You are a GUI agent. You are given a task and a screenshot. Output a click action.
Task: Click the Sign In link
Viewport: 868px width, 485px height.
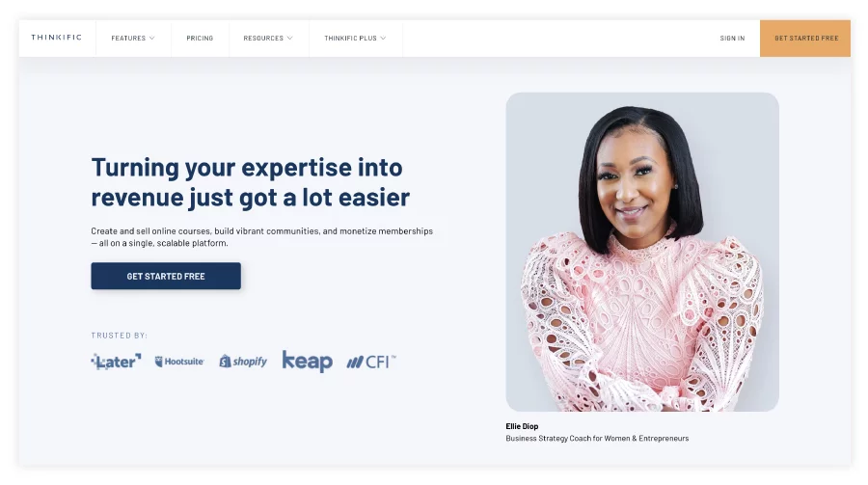(732, 39)
